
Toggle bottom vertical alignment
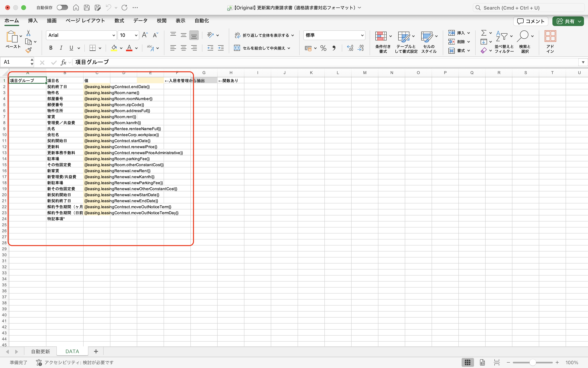click(194, 35)
